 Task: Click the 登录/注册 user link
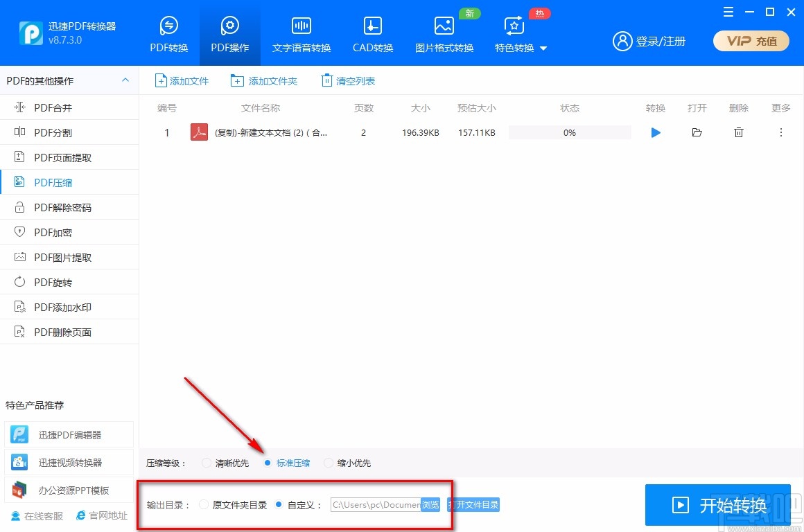tap(649, 41)
